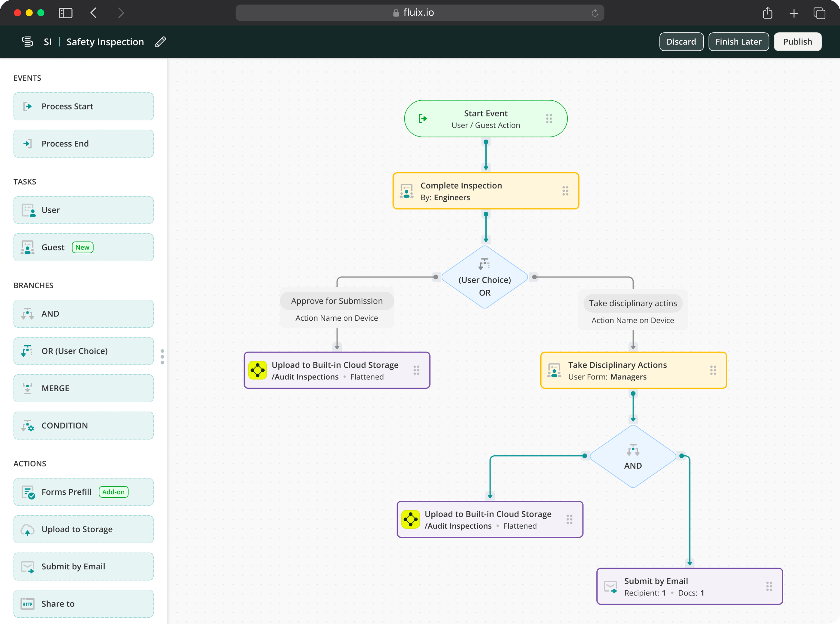This screenshot has height=624, width=840.
Task: Click the AND diamond gateway node
Action: pyautogui.click(x=633, y=457)
